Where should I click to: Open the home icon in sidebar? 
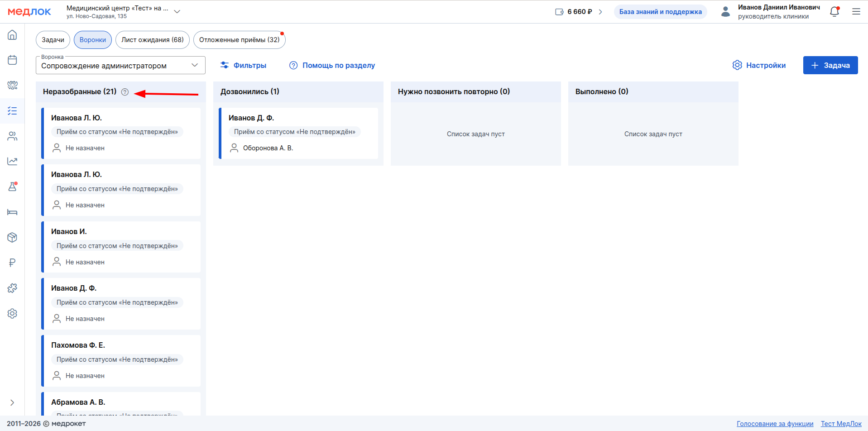12,35
